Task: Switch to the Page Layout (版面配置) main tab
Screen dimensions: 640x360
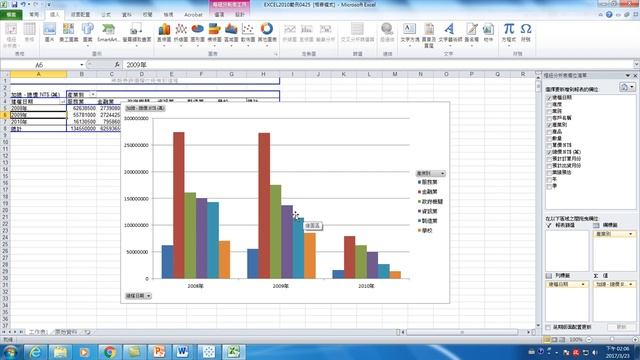Action: point(80,14)
